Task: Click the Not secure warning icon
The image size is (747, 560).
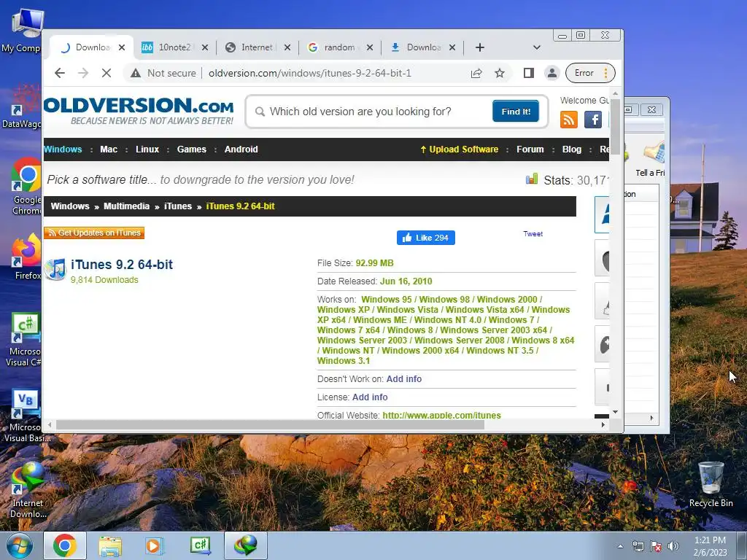Action: click(136, 73)
